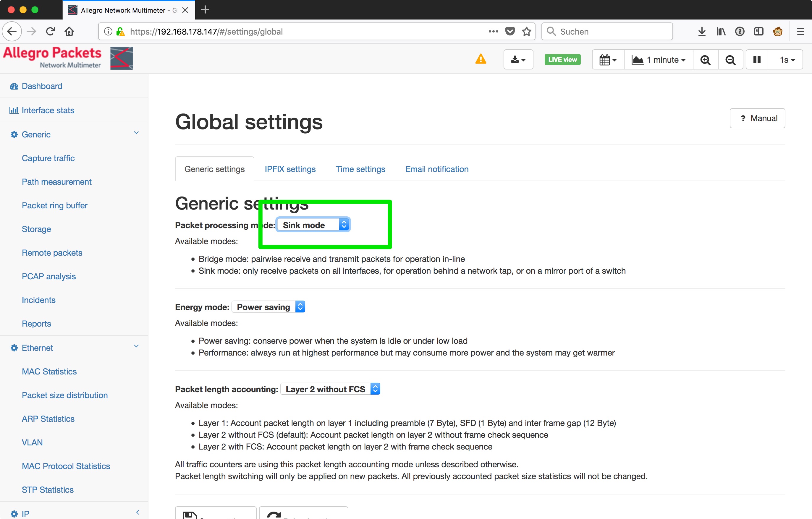Open the Packet length accounting dropdown

(x=330, y=389)
